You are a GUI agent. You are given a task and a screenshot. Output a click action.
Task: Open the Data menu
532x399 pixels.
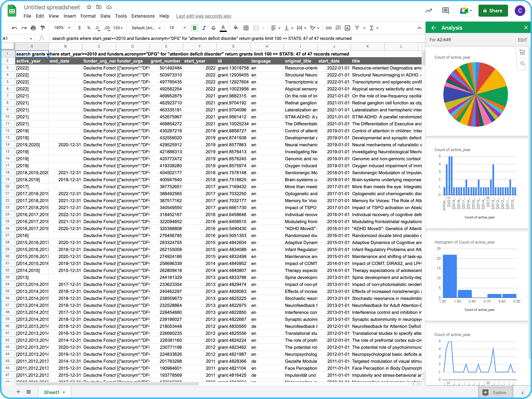click(x=105, y=16)
